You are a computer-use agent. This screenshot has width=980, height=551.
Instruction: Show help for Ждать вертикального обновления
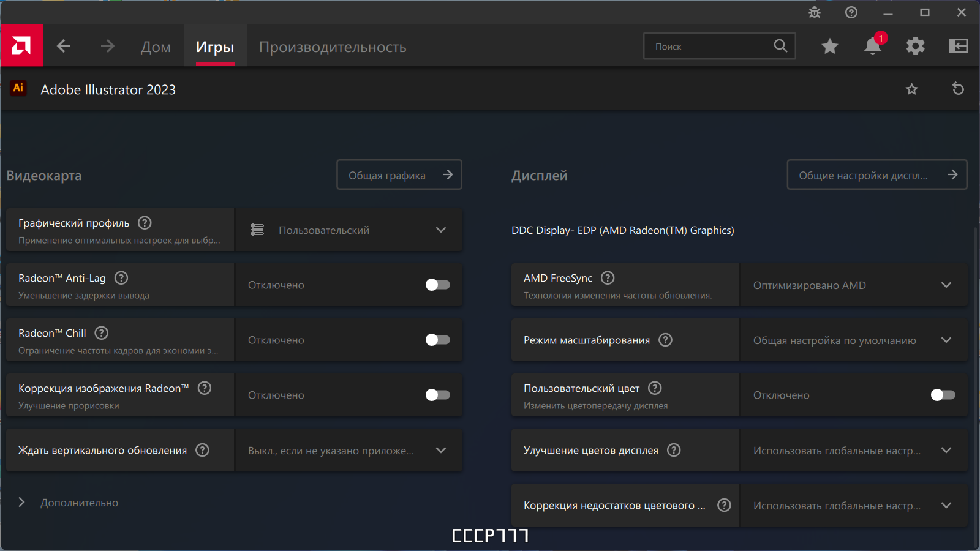point(202,450)
